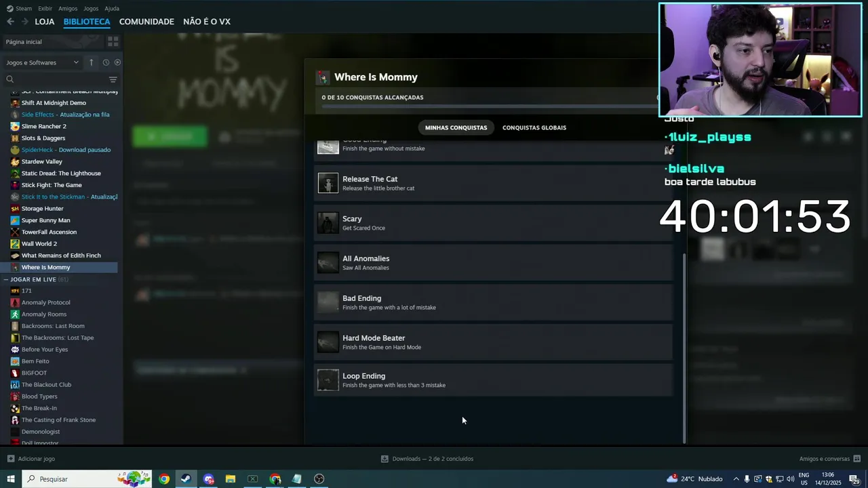Select the CONQUISTAS GLOBAIS tab
The width and height of the screenshot is (868, 488).
pos(534,127)
